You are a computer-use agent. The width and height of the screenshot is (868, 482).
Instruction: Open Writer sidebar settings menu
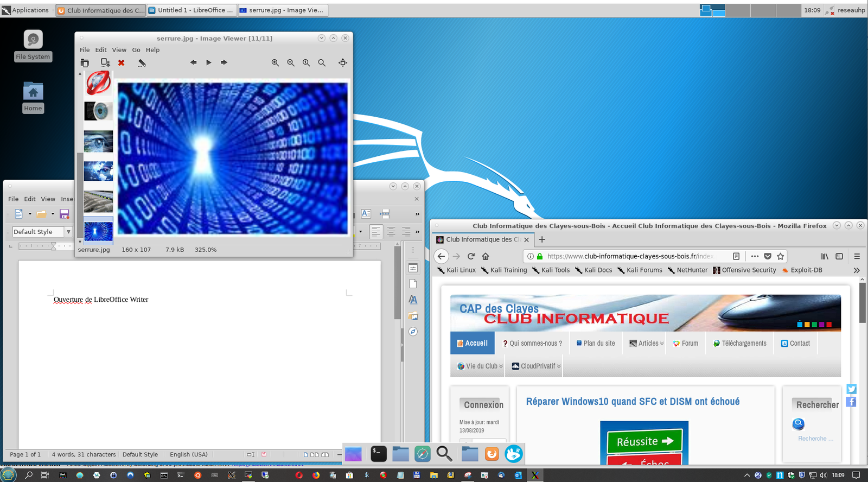click(x=413, y=250)
